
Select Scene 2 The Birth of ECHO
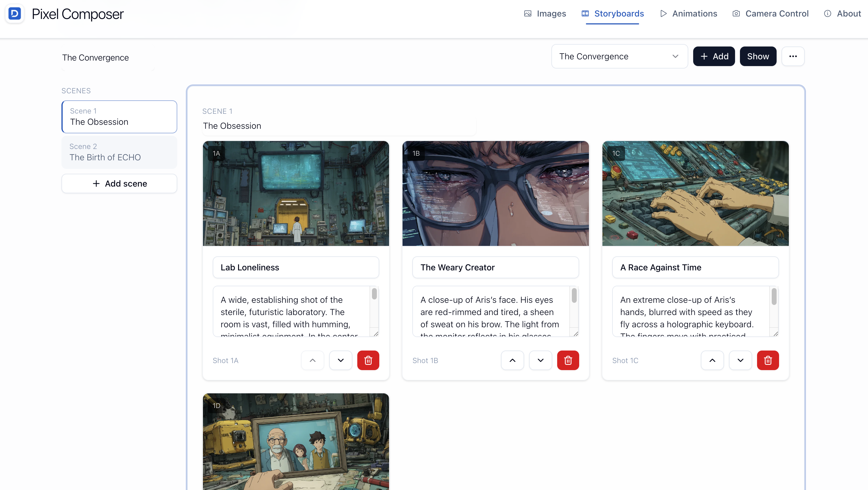point(119,152)
